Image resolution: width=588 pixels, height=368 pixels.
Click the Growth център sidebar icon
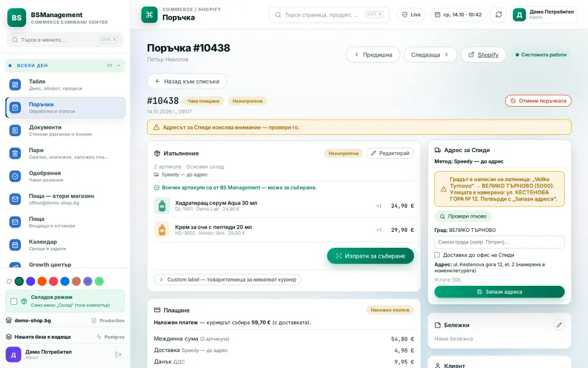click(15, 265)
